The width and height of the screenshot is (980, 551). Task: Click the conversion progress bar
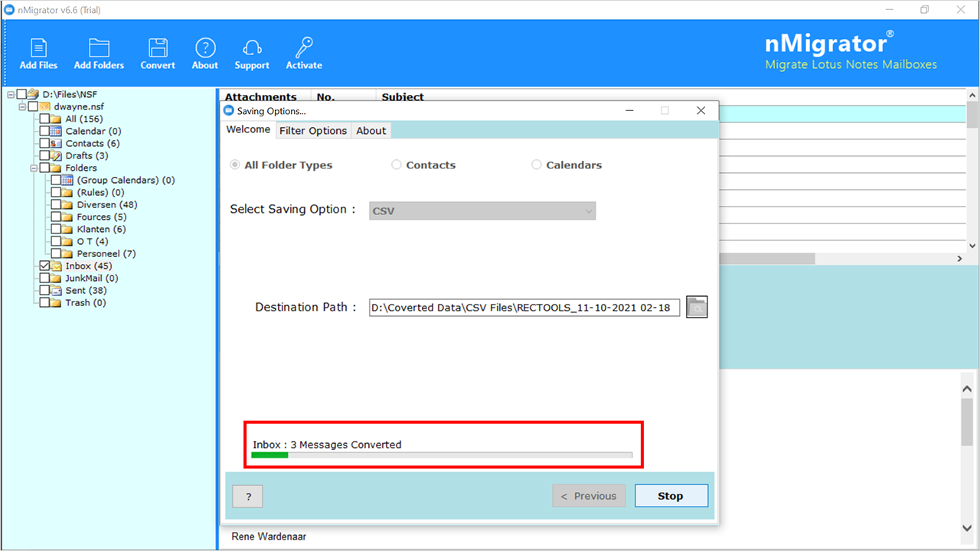point(442,455)
